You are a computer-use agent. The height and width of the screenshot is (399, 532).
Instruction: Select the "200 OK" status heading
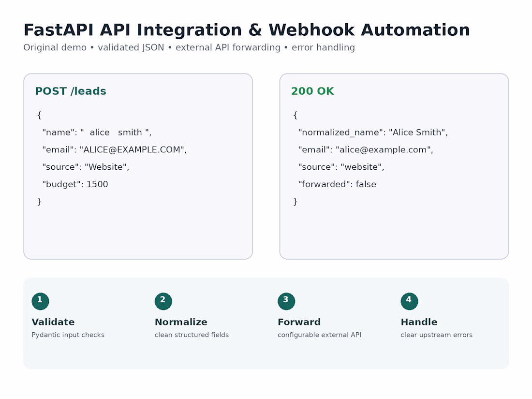(x=312, y=91)
